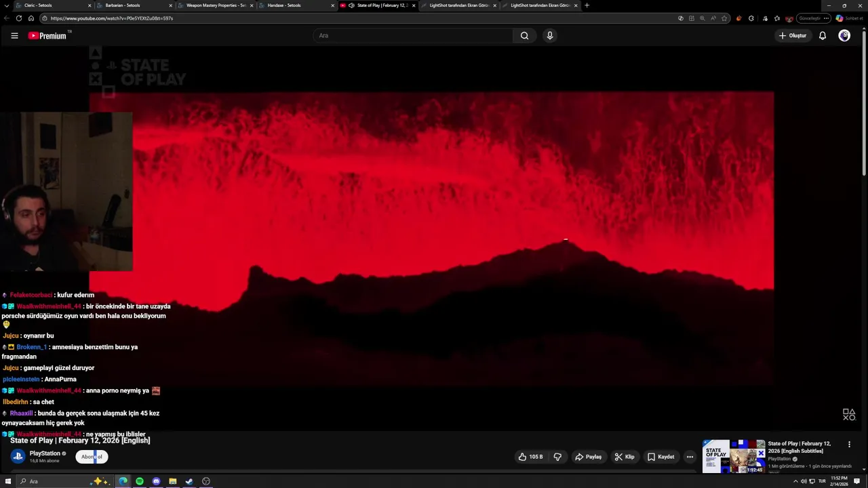
Task: Reload the page in the browser
Action: tap(18, 18)
